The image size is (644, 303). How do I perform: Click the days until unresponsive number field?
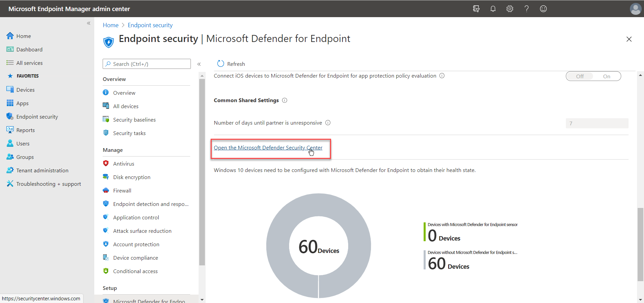(597, 123)
